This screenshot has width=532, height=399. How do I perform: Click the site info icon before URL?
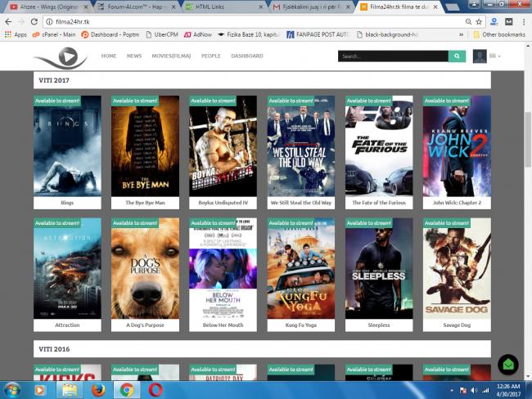coord(49,22)
